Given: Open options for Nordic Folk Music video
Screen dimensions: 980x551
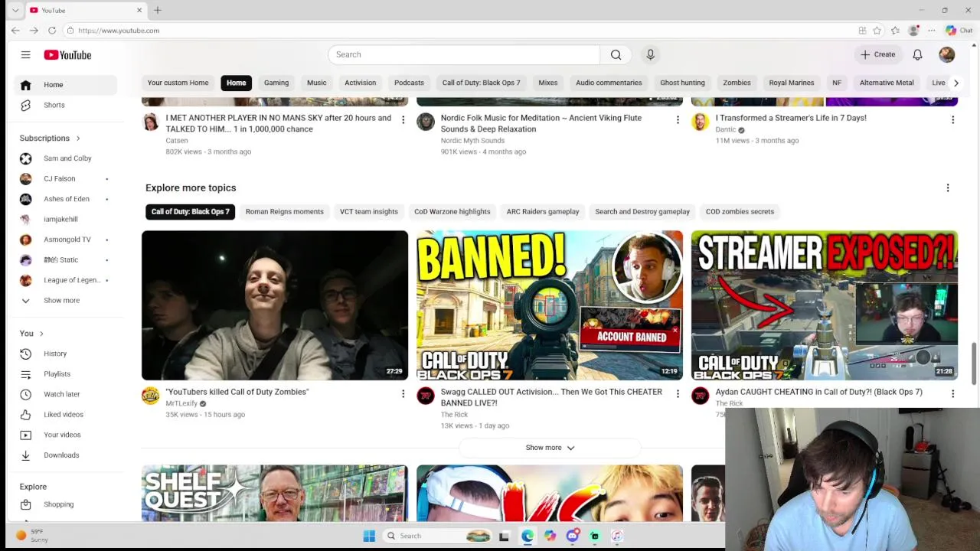Looking at the screenshot, I should pyautogui.click(x=677, y=120).
